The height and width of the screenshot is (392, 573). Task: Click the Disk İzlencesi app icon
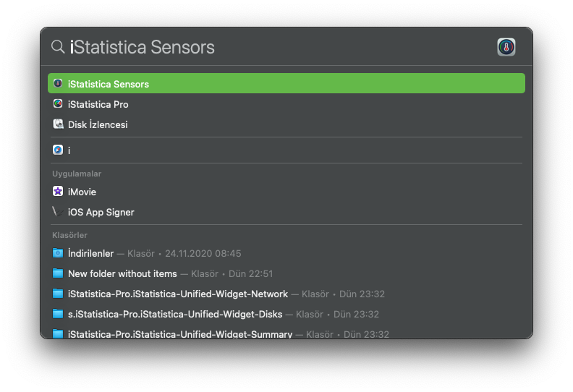[58, 124]
